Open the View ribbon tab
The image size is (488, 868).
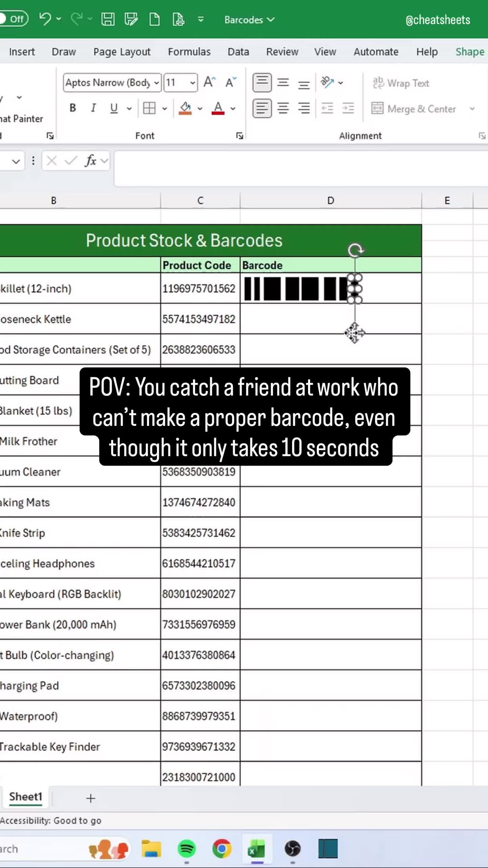tap(325, 52)
